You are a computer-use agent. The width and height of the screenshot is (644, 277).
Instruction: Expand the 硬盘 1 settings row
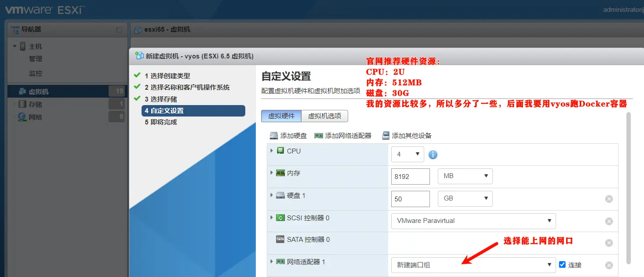coord(272,195)
